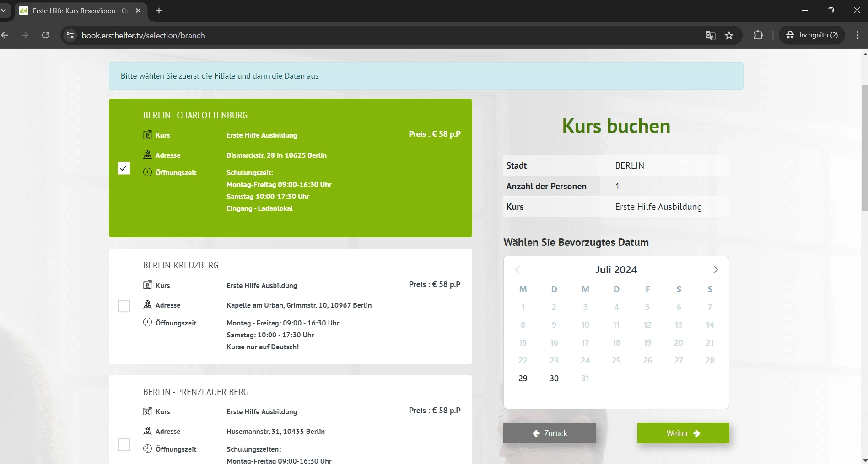Click the Anzahl der Personen value 1
This screenshot has width=868, height=464.
point(617,186)
